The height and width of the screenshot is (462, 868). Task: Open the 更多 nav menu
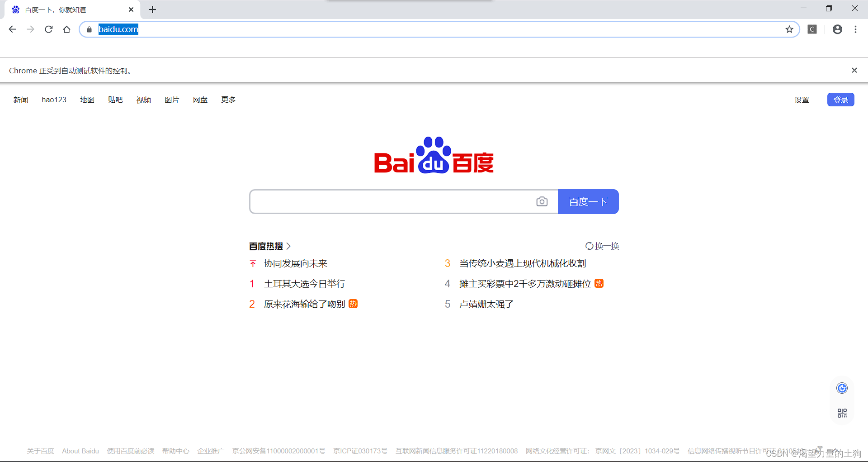pyautogui.click(x=228, y=100)
